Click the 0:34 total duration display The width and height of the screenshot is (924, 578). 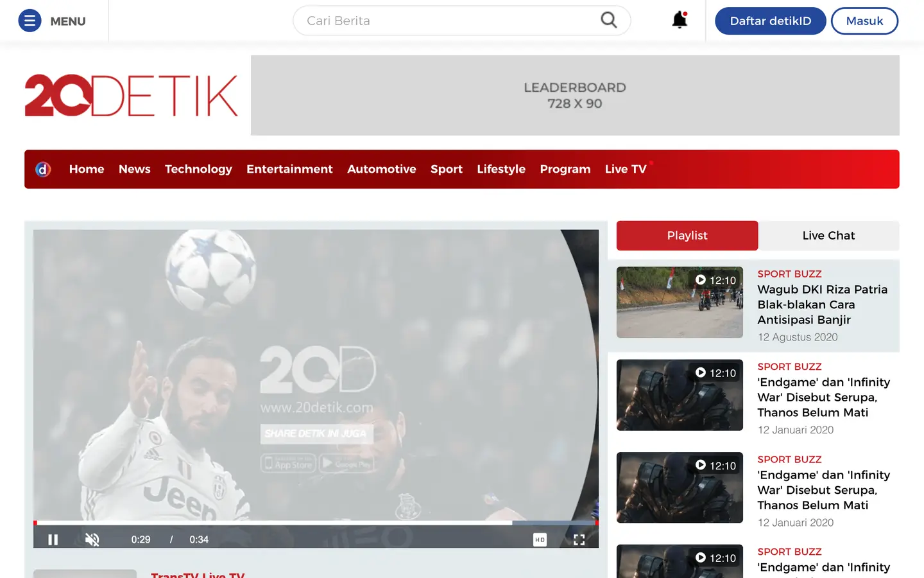pos(199,539)
